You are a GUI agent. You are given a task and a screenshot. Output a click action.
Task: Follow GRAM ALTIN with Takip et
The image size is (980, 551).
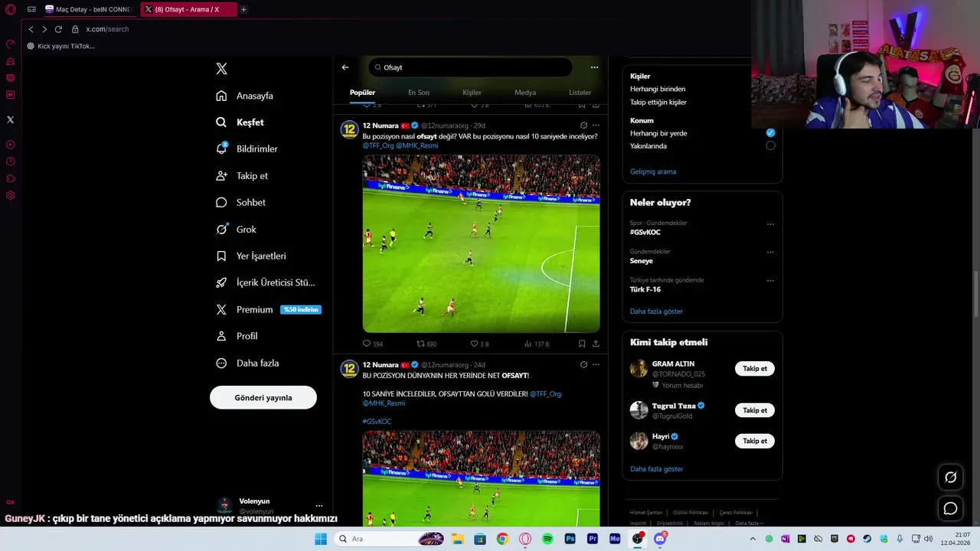(x=755, y=369)
